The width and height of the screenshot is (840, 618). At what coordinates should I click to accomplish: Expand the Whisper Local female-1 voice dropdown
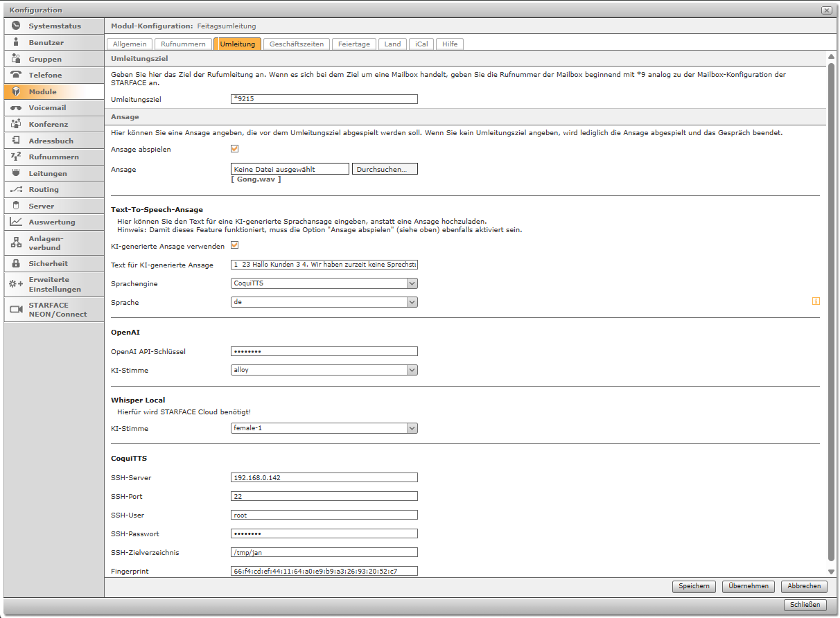[412, 428]
